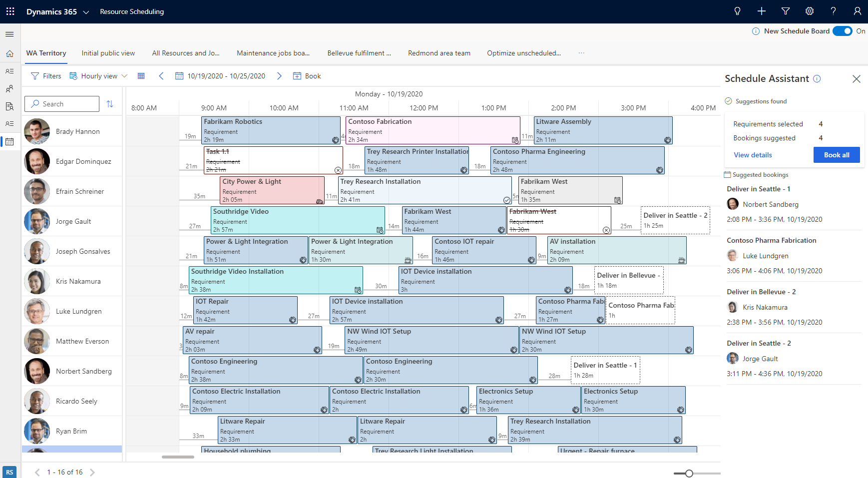Image resolution: width=868 pixels, height=478 pixels.
Task: Select Kris Nakamura's Southridge Video Installation booking
Action: [x=276, y=280]
